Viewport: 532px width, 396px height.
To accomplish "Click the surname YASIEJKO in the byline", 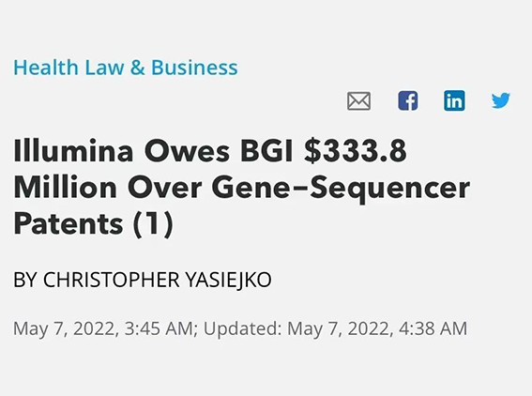I will point(228,280).
